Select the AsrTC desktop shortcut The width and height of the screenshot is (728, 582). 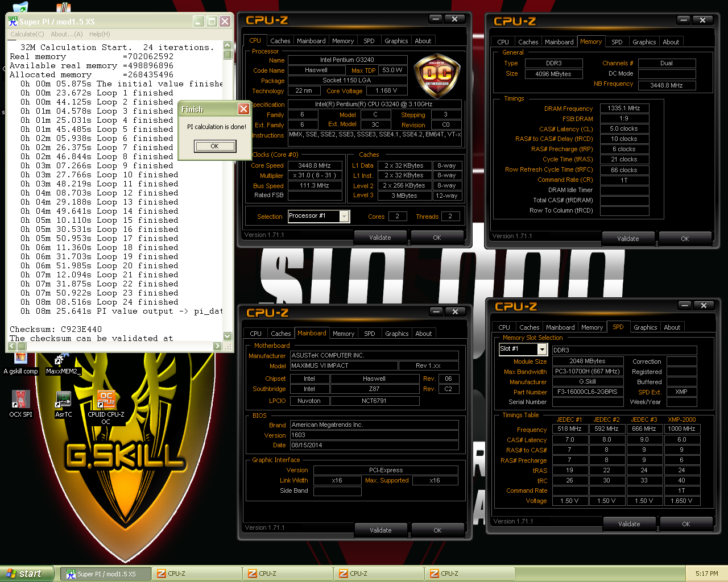[x=63, y=404]
